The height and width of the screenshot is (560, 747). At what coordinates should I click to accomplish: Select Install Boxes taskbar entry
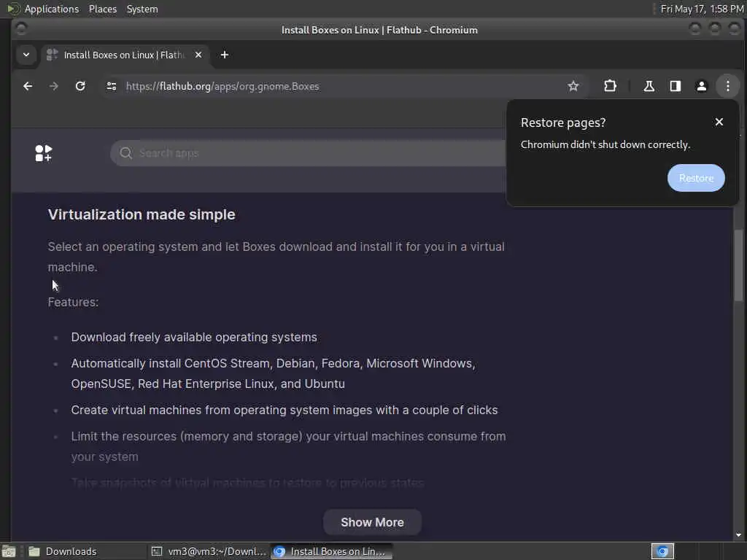[332, 551]
